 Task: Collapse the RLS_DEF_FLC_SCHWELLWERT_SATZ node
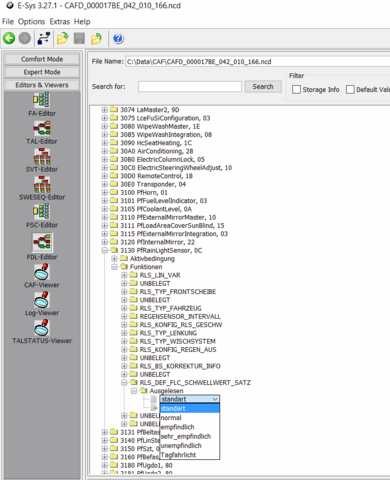tap(124, 382)
